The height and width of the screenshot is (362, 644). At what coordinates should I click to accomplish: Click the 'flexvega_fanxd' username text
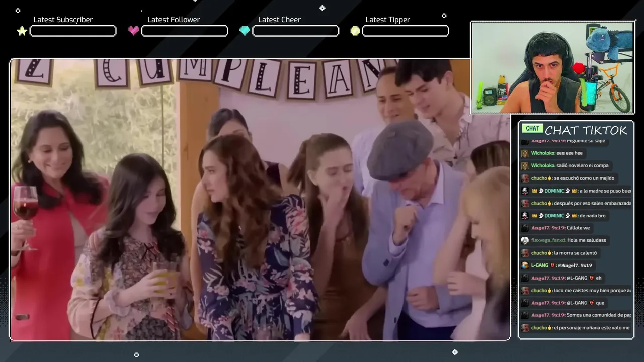[x=548, y=240]
